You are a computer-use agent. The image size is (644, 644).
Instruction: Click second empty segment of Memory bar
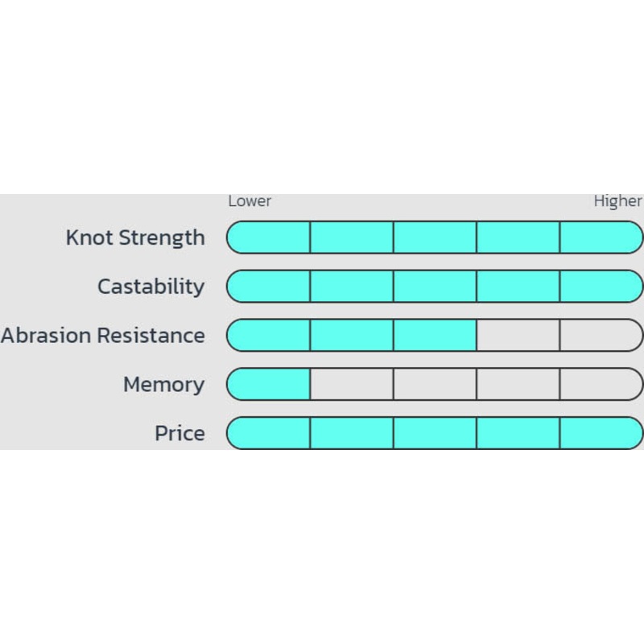pos(352,385)
